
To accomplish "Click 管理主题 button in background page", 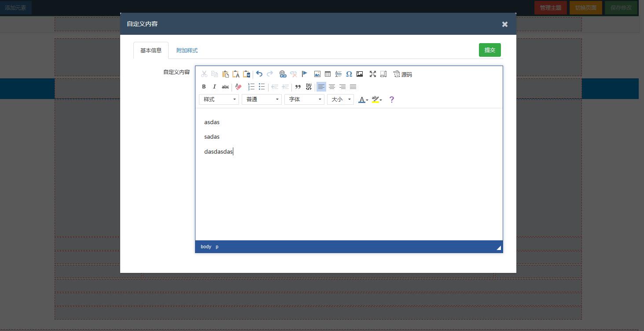I will 551,7.
